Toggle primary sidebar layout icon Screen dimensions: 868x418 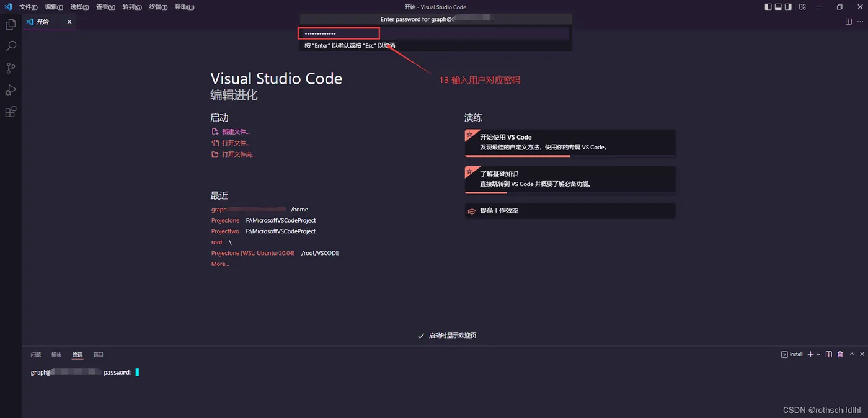[x=768, y=7]
